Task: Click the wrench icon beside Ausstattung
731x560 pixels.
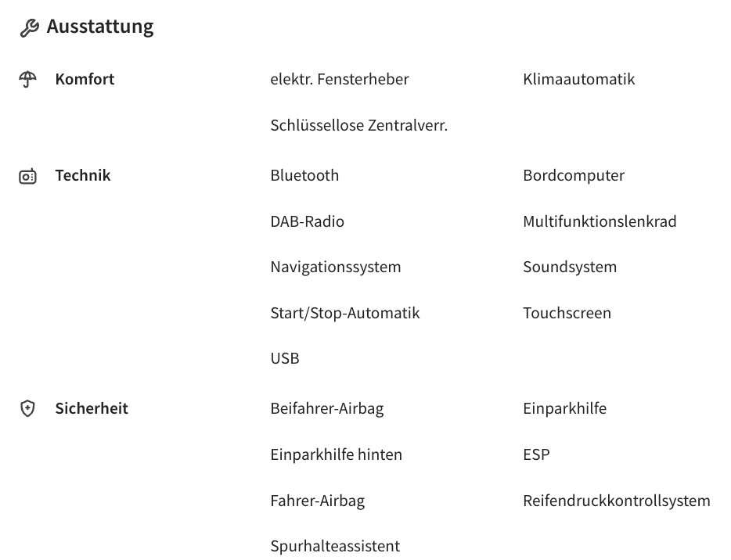Action: click(x=30, y=28)
